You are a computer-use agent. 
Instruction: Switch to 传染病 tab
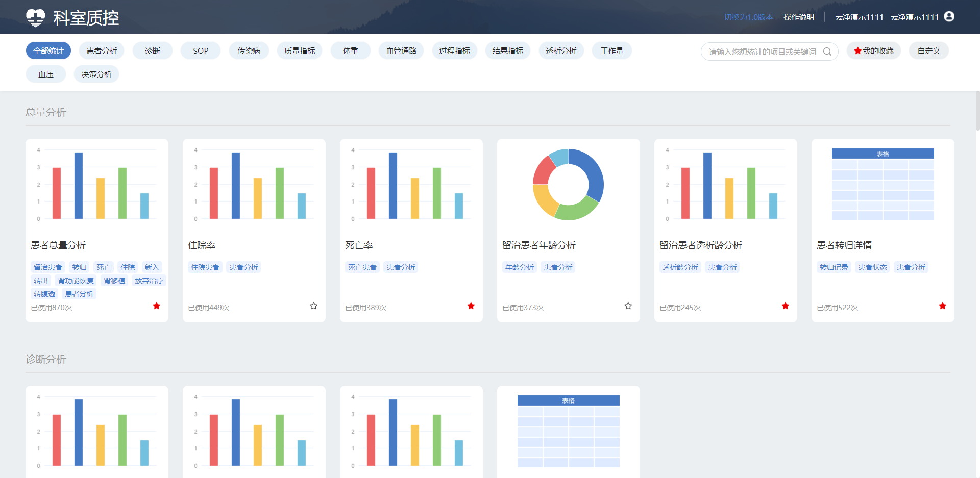249,51
